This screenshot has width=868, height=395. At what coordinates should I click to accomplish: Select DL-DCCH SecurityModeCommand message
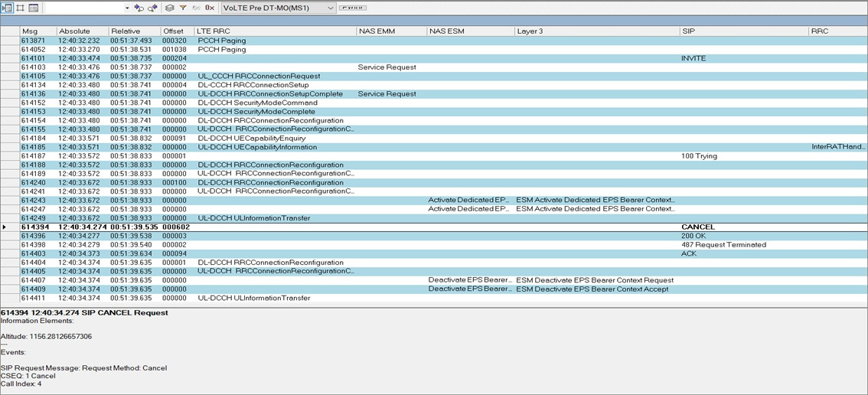pyautogui.click(x=257, y=103)
